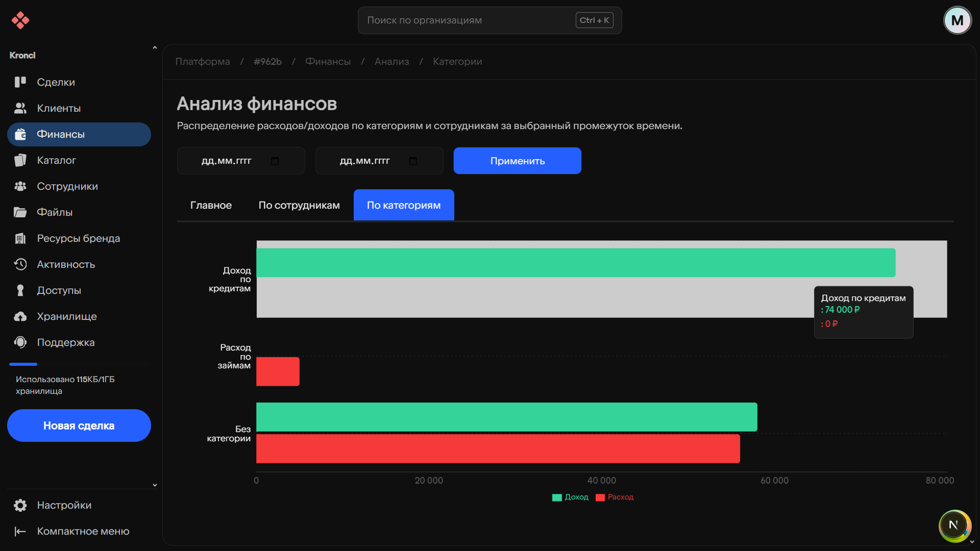Switch to the Главное tab
This screenshot has width=980, height=551.
211,205
